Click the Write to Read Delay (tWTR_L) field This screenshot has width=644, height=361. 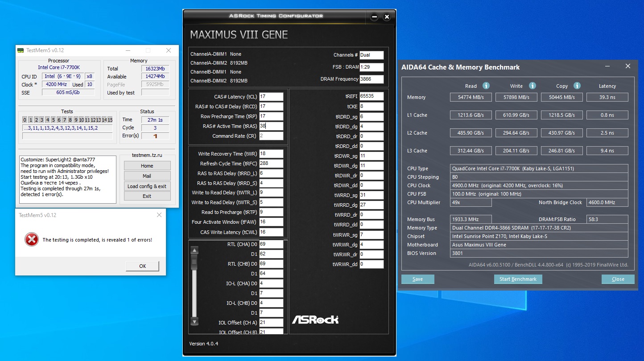[x=271, y=193]
